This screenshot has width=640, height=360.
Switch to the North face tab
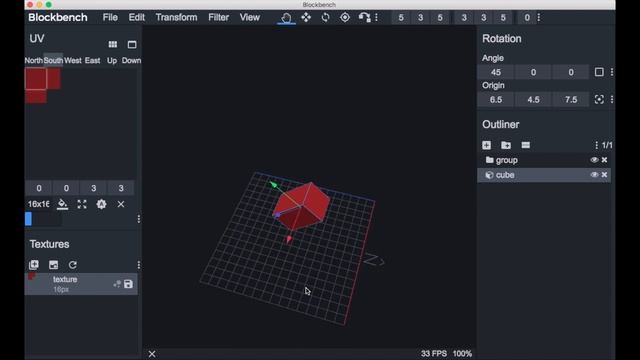pos(33,60)
